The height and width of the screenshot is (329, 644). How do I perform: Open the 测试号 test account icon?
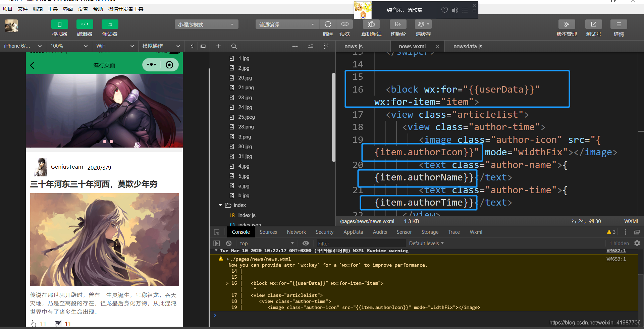[593, 24]
